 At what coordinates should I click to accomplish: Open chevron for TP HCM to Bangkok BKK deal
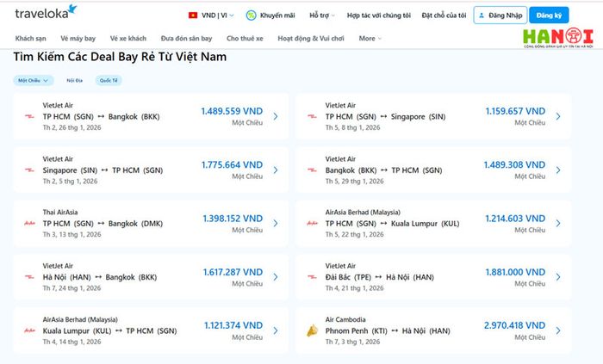pyautogui.click(x=276, y=116)
